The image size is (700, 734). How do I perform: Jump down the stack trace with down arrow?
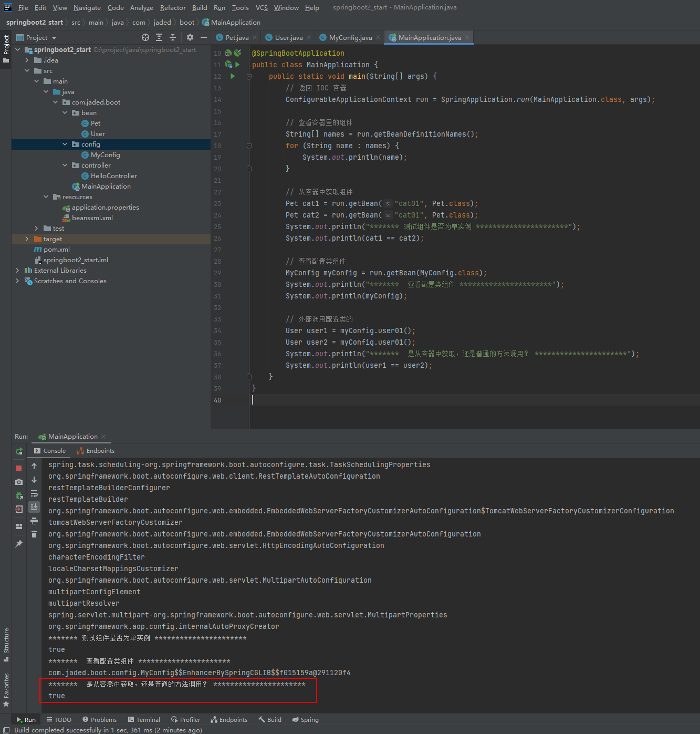(34, 480)
